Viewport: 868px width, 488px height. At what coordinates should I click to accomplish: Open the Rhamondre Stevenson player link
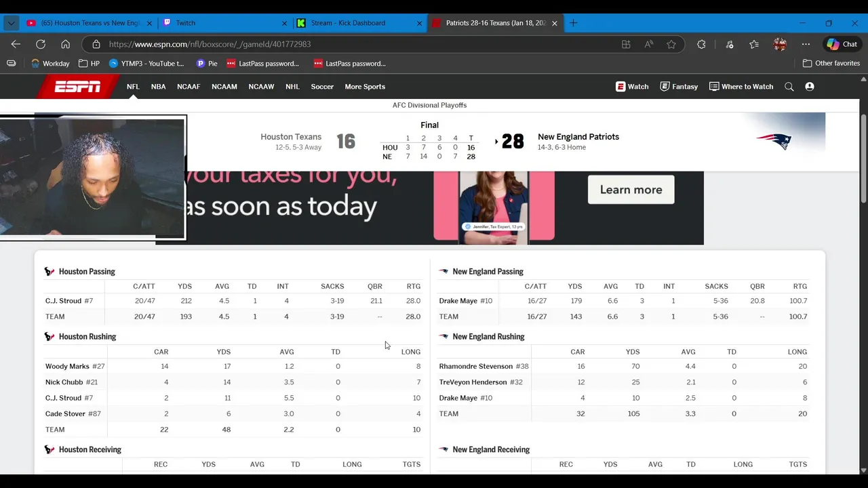pos(475,367)
